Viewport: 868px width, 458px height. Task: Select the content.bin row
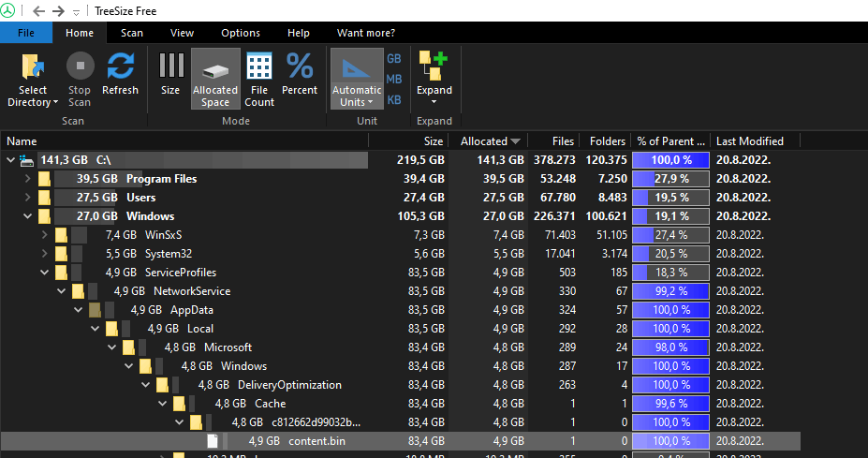(401, 441)
